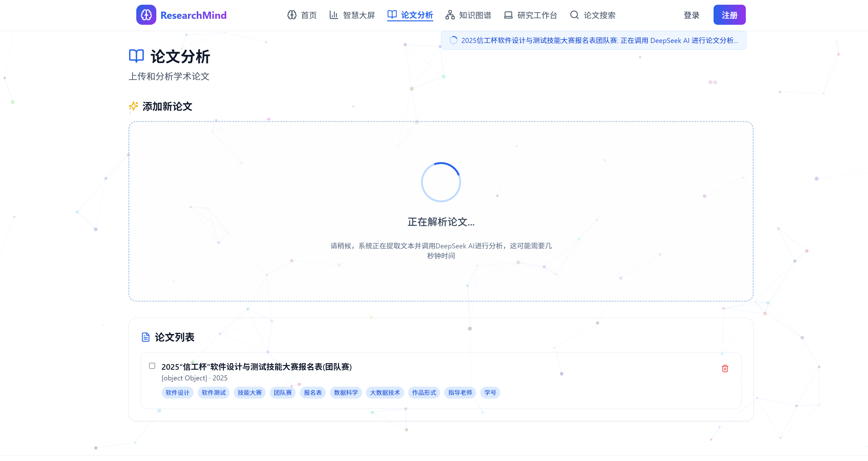Screen dimensions: 868x461
Task: Click the laptop icon for 研究工作台
Action: coord(508,15)
